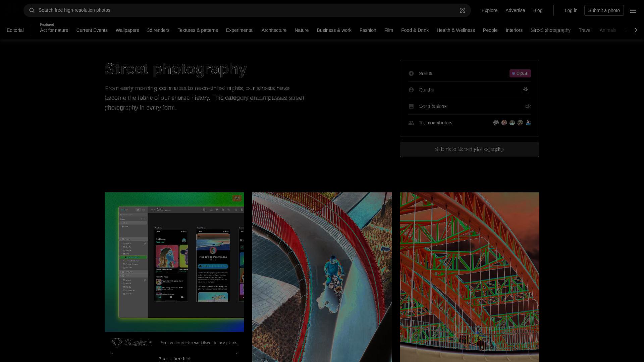Open the Travel category
The height and width of the screenshot is (362, 644).
click(585, 30)
